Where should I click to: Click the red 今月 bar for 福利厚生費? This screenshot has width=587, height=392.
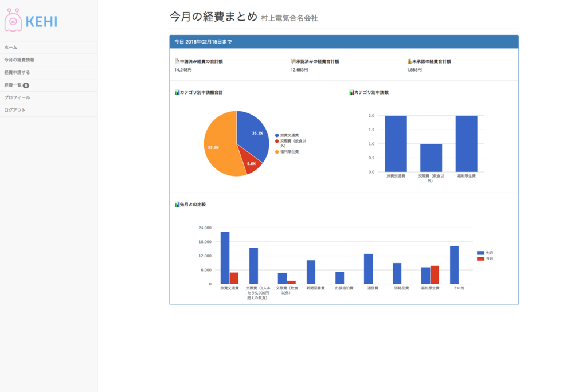(x=435, y=275)
